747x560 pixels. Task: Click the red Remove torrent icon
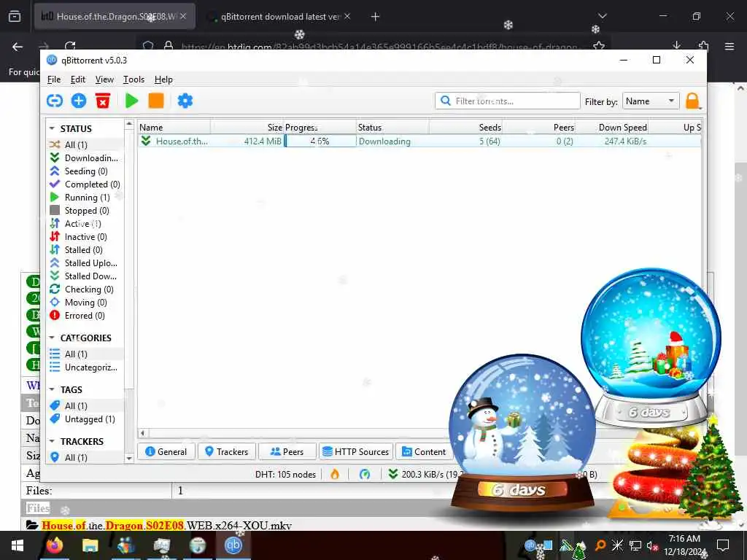click(103, 101)
